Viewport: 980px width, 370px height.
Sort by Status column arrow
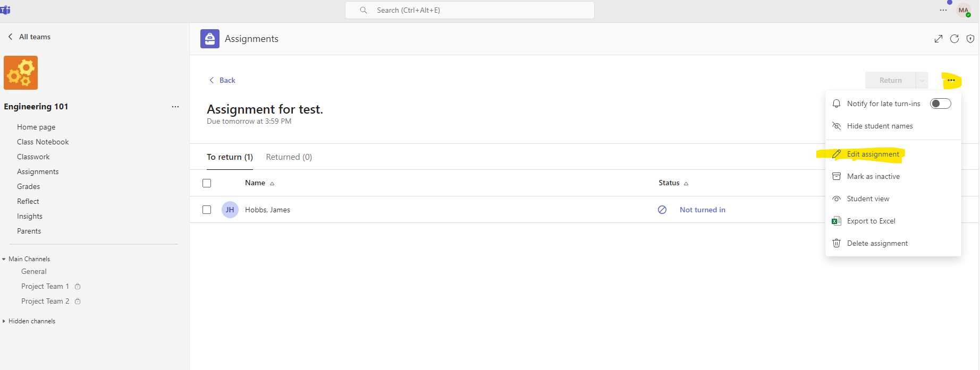(686, 184)
